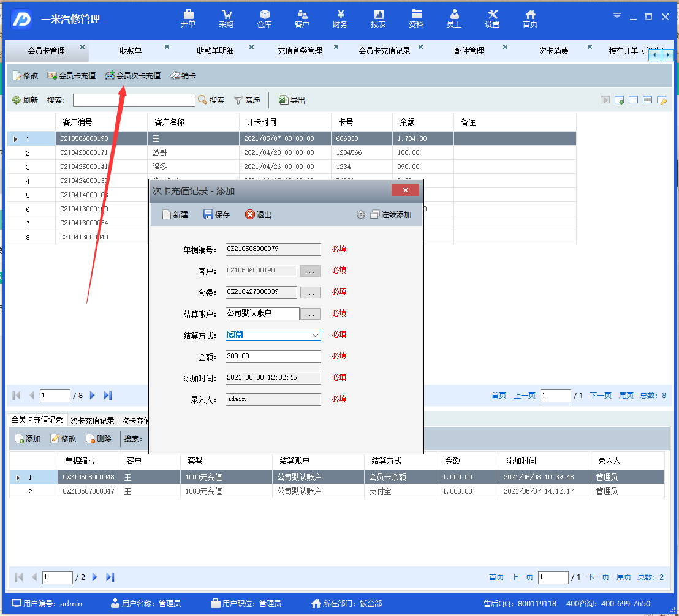Open the 财务 finance module
Screen dimensions: 679x616
[x=340, y=18]
